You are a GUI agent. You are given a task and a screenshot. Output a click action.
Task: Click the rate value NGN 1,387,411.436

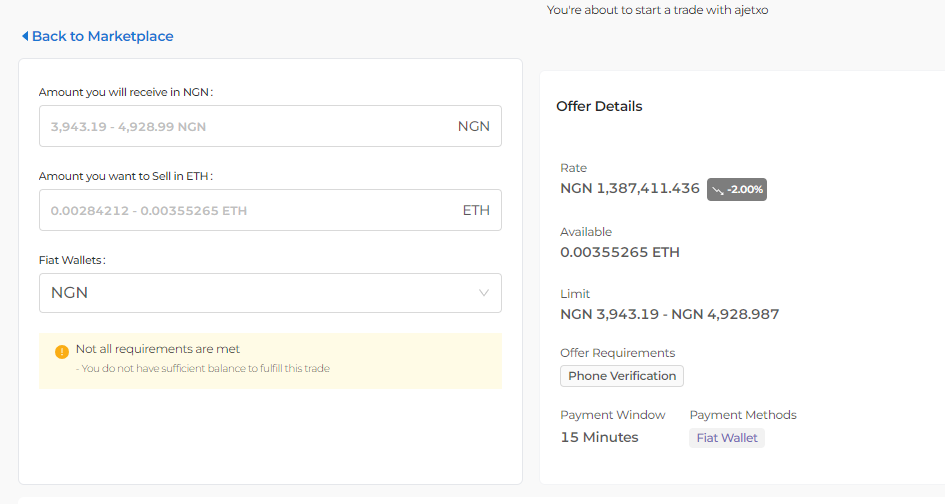(x=630, y=188)
